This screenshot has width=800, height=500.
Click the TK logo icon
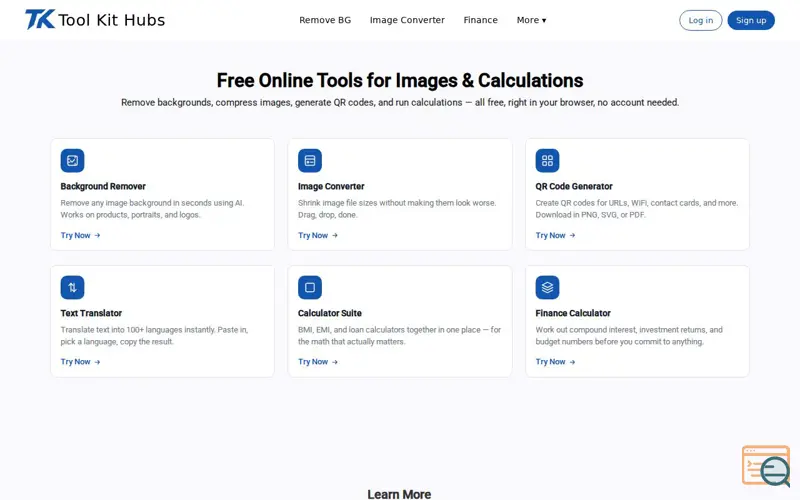point(40,19)
